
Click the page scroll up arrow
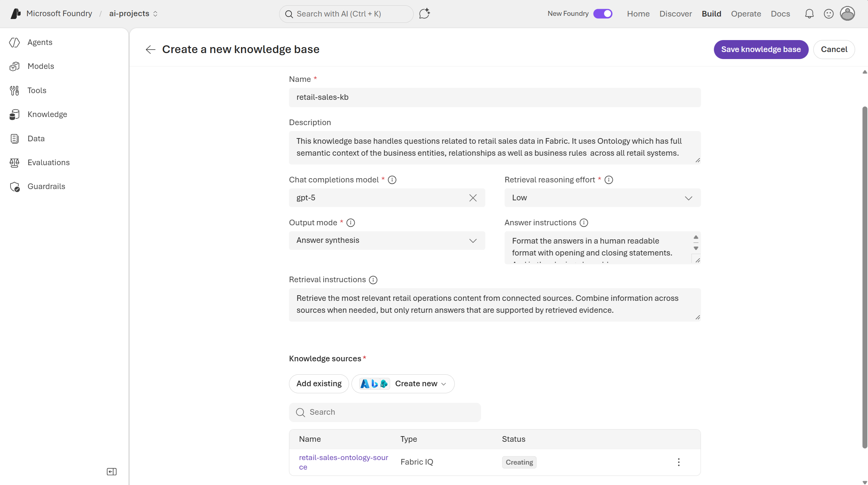pyautogui.click(x=864, y=72)
